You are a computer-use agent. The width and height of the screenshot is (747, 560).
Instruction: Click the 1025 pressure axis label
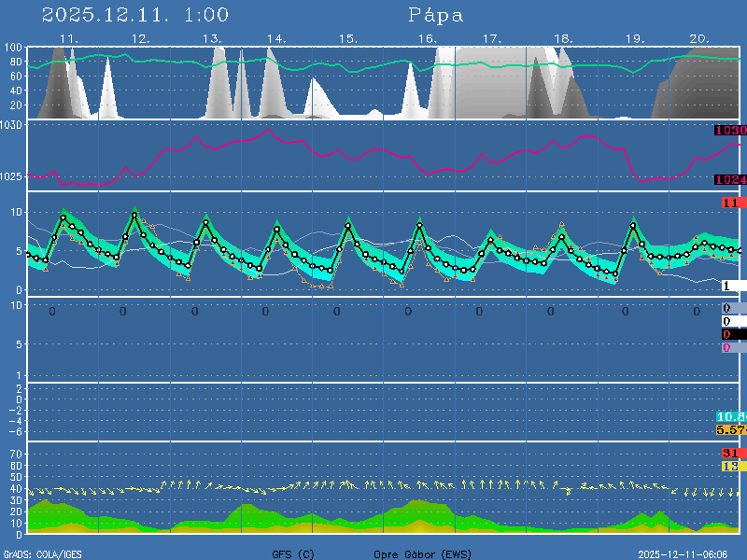(12, 176)
